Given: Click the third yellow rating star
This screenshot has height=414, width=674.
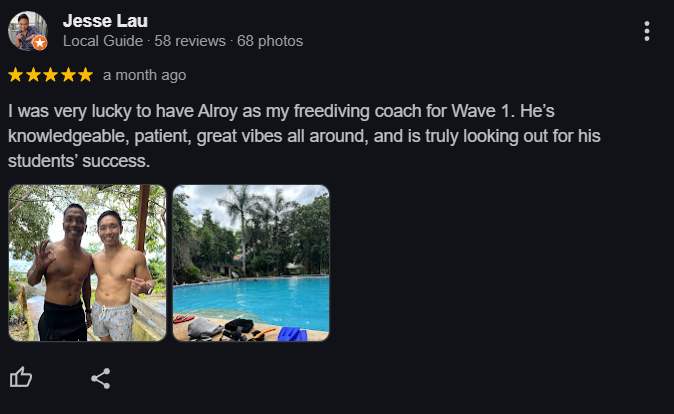Looking at the screenshot, I should click(x=50, y=75).
